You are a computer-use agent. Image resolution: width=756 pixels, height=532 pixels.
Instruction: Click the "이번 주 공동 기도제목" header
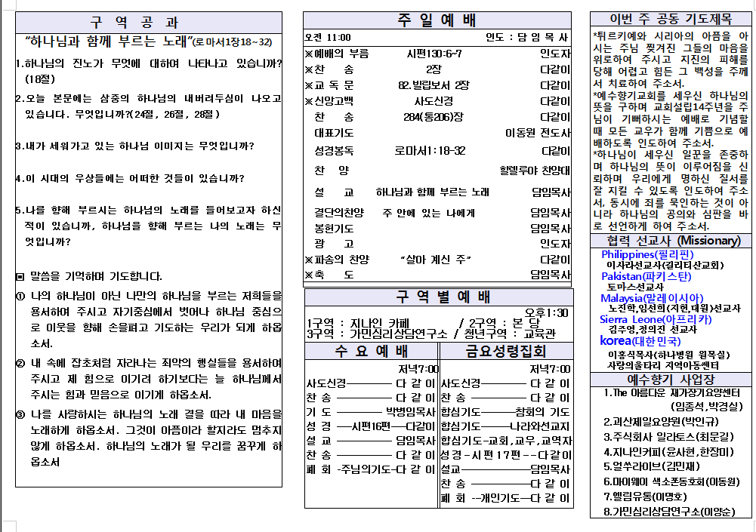point(671,20)
